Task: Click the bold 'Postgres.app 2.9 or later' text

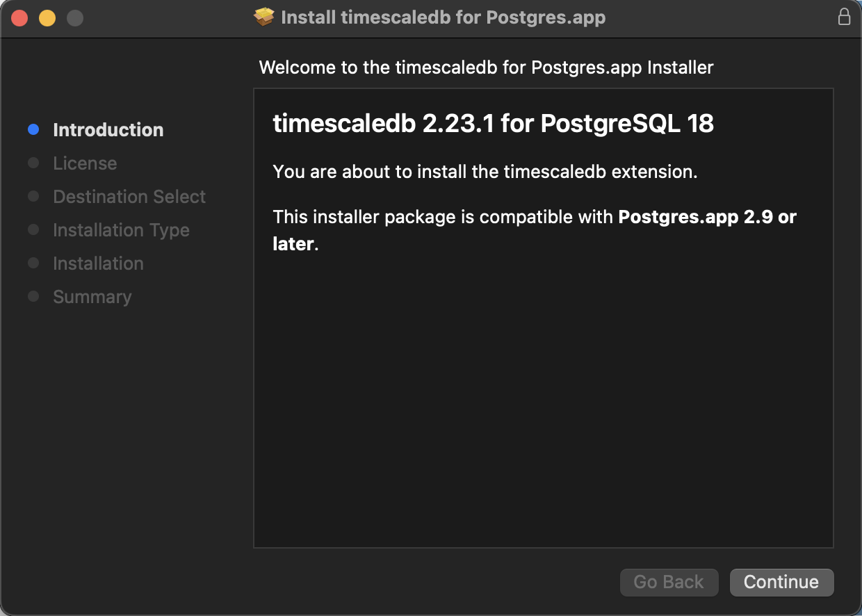Action: point(706,217)
